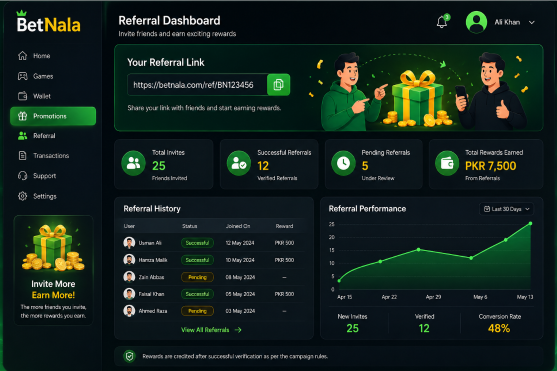Click the Total Invites people icon

[x=133, y=163]
